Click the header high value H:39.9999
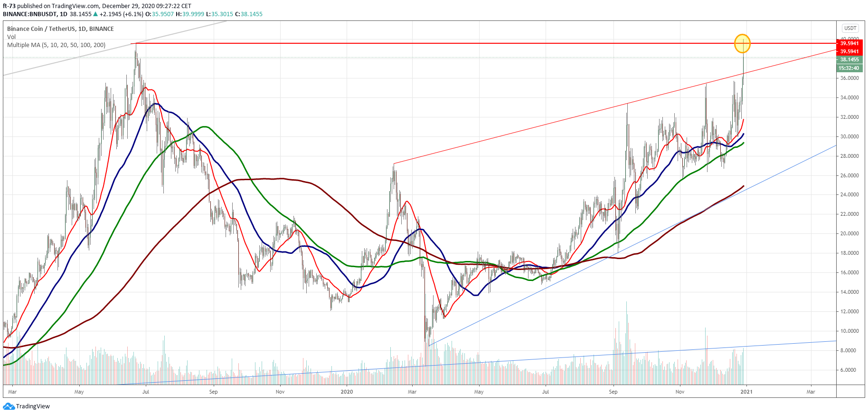This screenshot has width=868, height=415. [190, 14]
